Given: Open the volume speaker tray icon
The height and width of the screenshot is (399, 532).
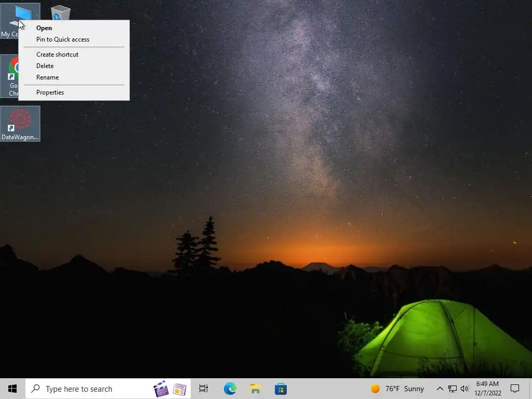Looking at the screenshot, I should click(x=464, y=389).
